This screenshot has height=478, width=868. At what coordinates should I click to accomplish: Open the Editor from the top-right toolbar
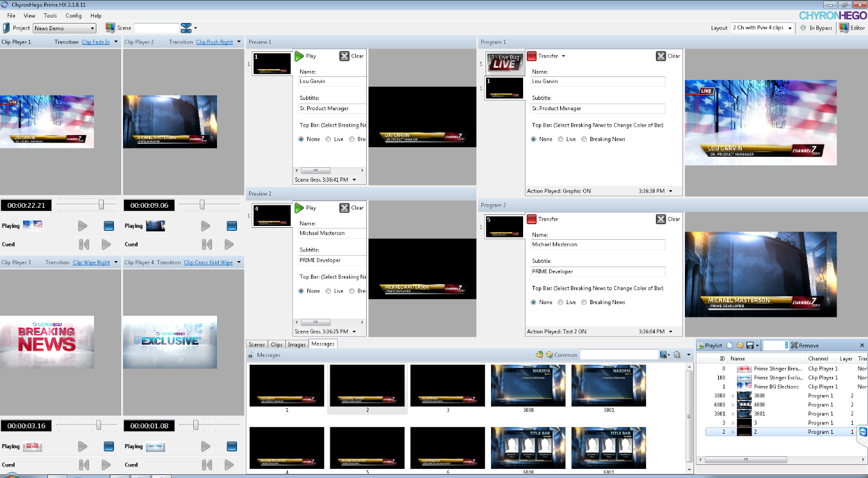click(844, 28)
